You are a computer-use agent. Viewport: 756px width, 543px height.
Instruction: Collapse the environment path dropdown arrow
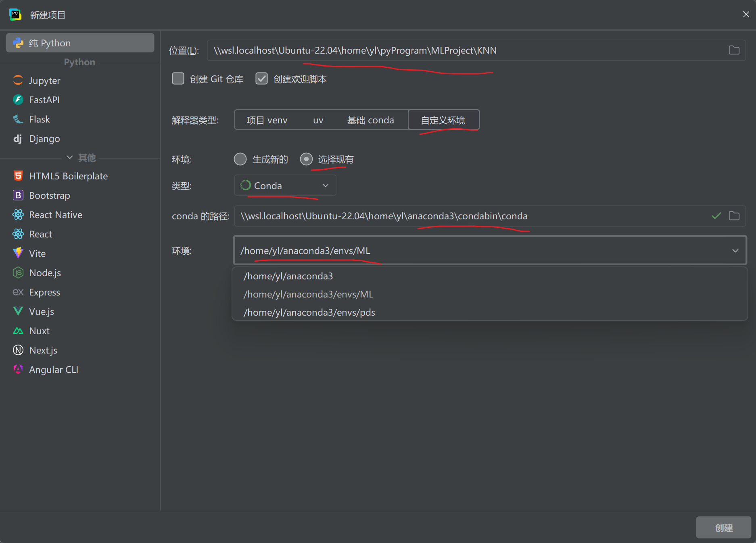coord(735,250)
